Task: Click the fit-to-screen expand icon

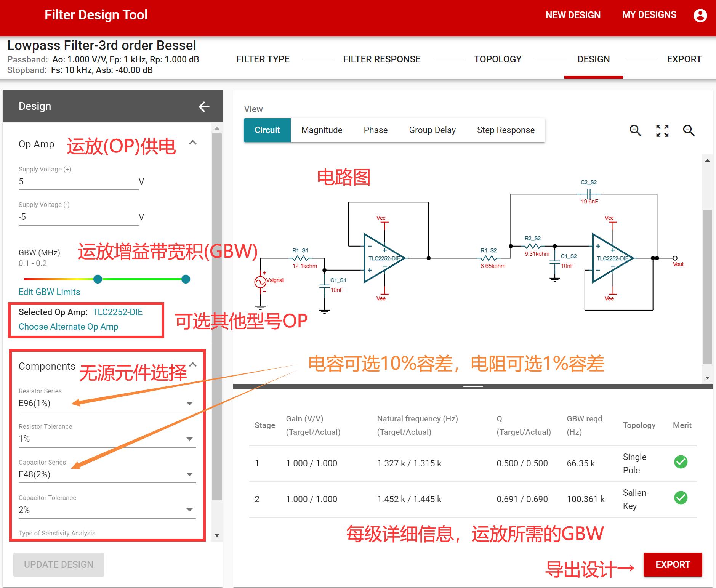Action: click(662, 130)
